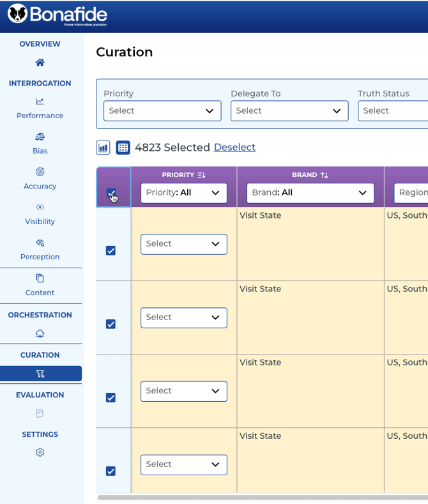This screenshot has height=504, width=428.
Task: Switch to chart view icon
Action: (103, 148)
